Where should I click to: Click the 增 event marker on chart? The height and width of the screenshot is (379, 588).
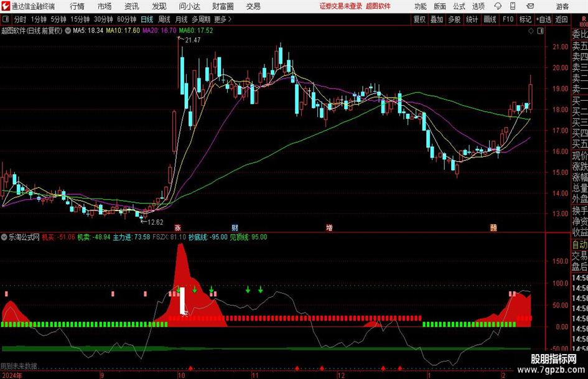click(329, 227)
